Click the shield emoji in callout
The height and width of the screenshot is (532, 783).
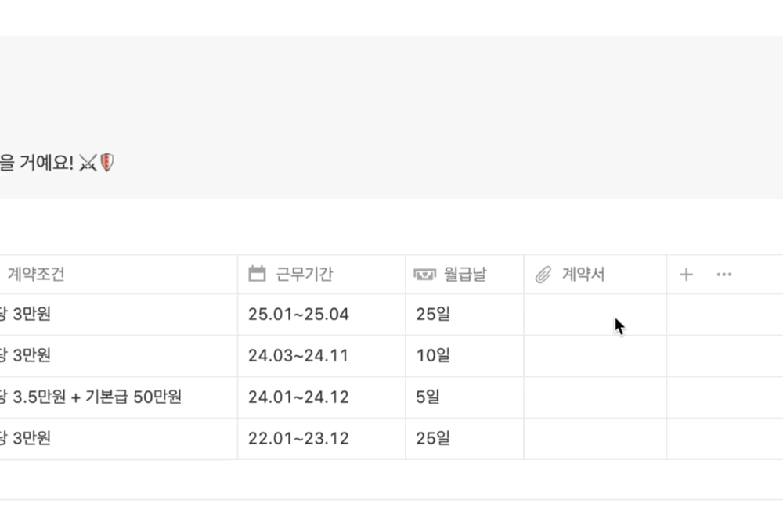point(106,163)
